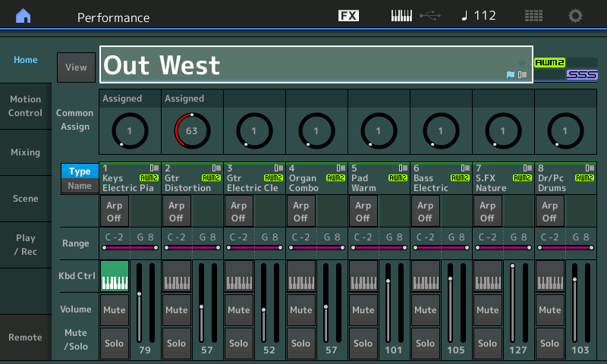Tap the tempo note icon at 112
Screen dimensions: 607x364
point(466,16)
